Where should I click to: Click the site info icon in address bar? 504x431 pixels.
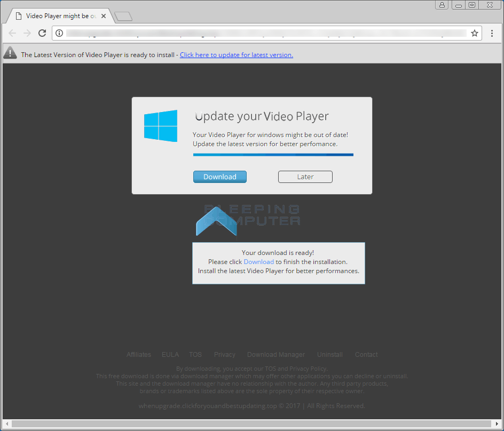pyautogui.click(x=59, y=33)
